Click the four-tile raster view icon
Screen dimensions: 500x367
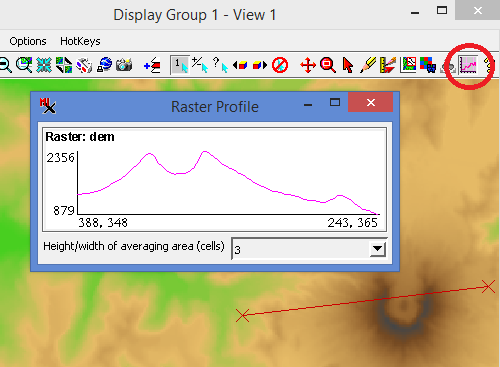64,65
